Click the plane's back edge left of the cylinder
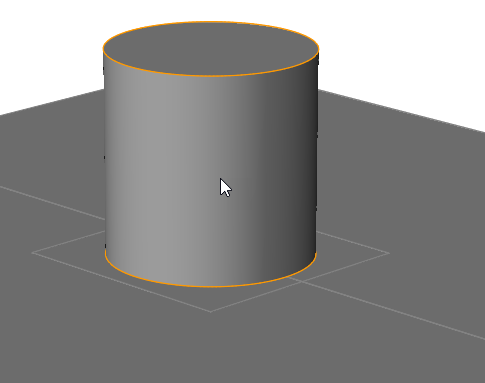The width and height of the screenshot is (485, 383). tap(52, 102)
